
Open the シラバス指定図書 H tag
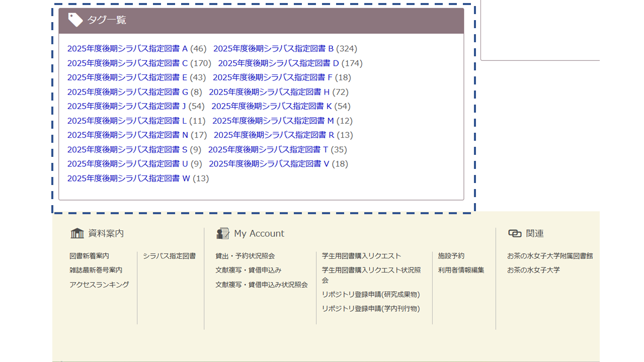click(x=269, y=92)
